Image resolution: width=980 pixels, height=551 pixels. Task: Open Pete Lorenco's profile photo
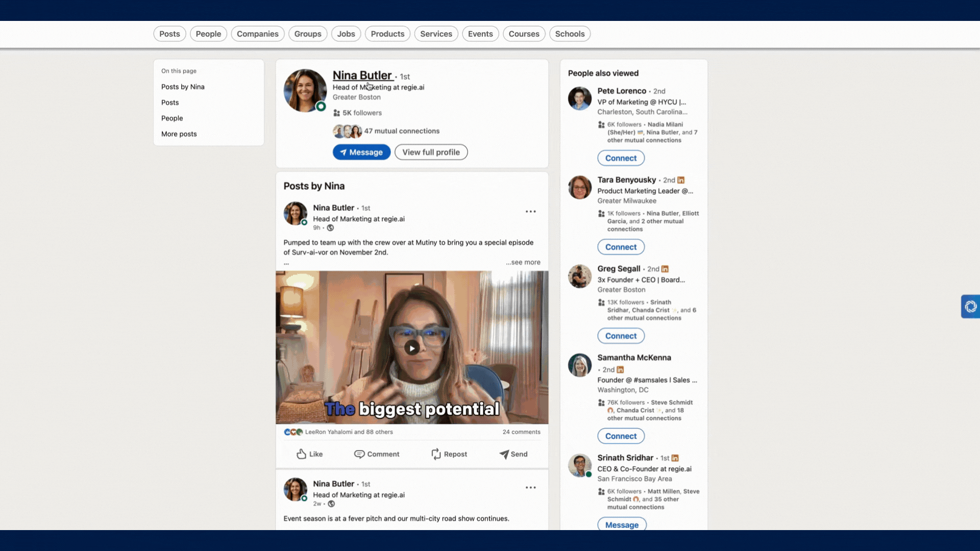(580, 98)
